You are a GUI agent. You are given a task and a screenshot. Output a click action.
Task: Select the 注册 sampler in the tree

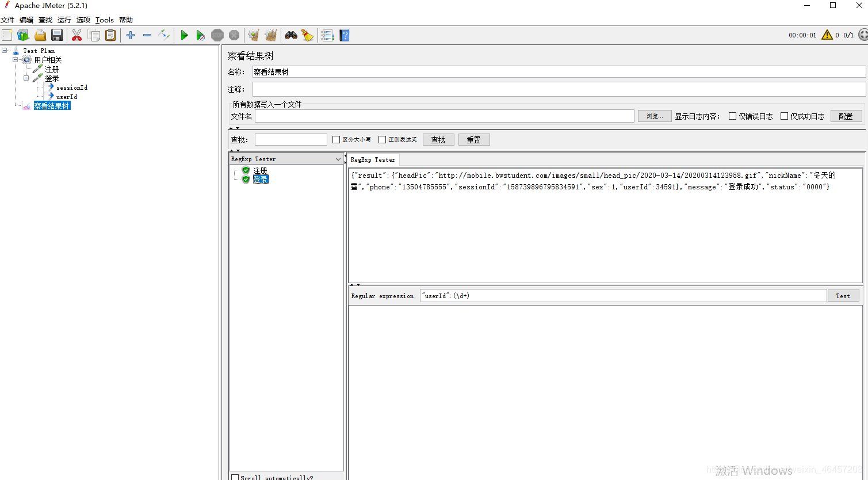(52, 69)
